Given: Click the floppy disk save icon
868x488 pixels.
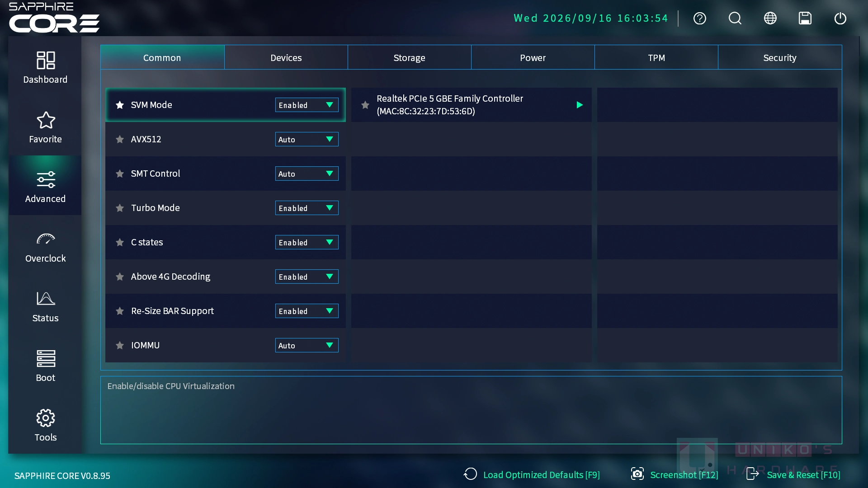Looking at the screenshot, I should pyautogui.click(x=805, y=19).
